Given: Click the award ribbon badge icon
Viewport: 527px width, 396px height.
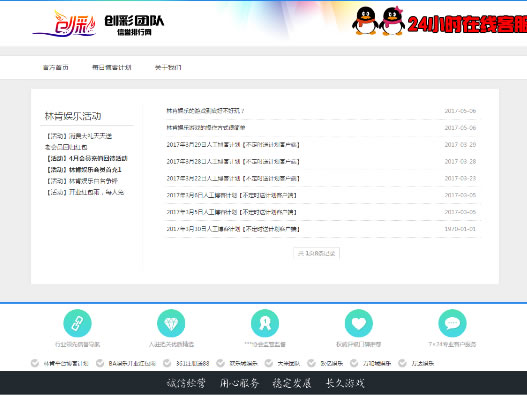Looking at the screenshot, I should [265, 323].
